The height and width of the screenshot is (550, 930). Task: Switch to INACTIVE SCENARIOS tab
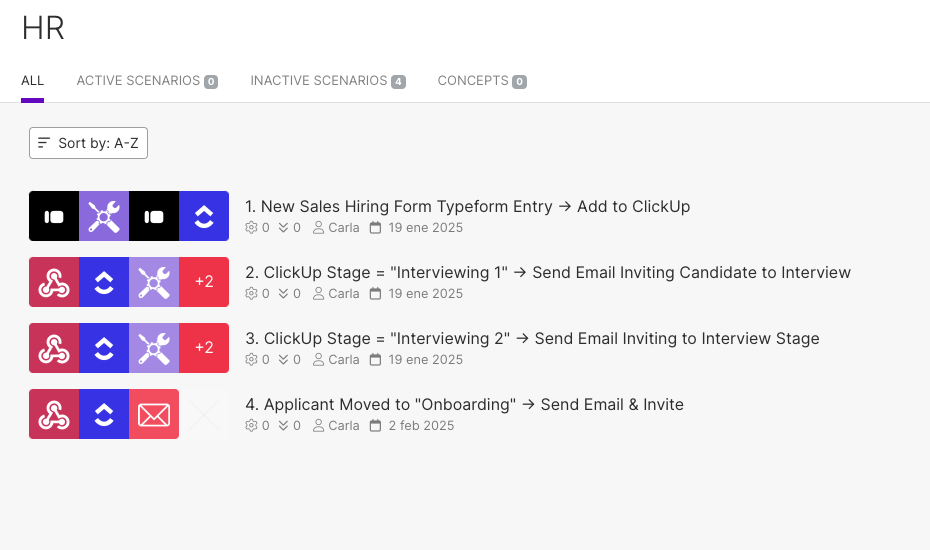pyautogui.click(x=328, y=81)
